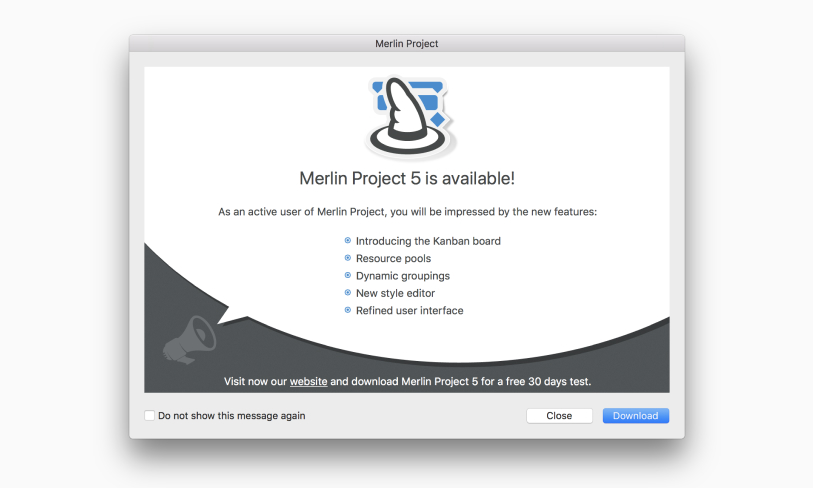
Task: Click 'Do not show this message again' label
Action: coord(231,415)
